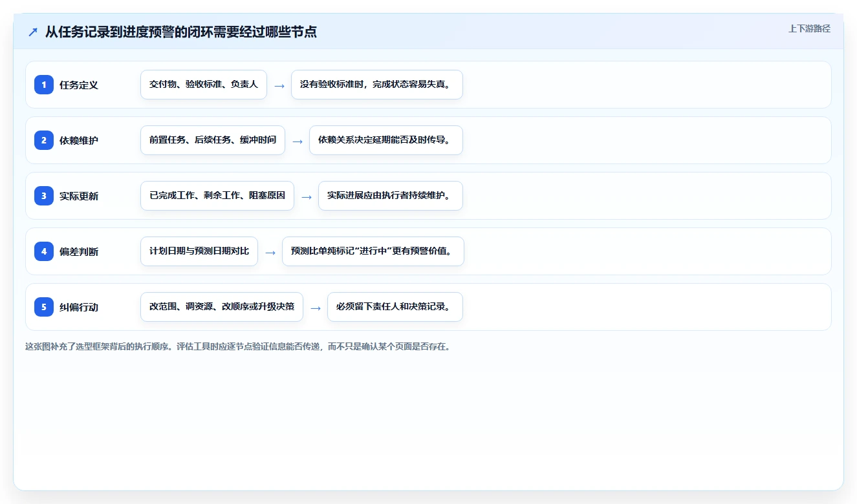
Task: Click the 改范围、调资源、改顺序或升级决策 box
Action: point(222,307)
